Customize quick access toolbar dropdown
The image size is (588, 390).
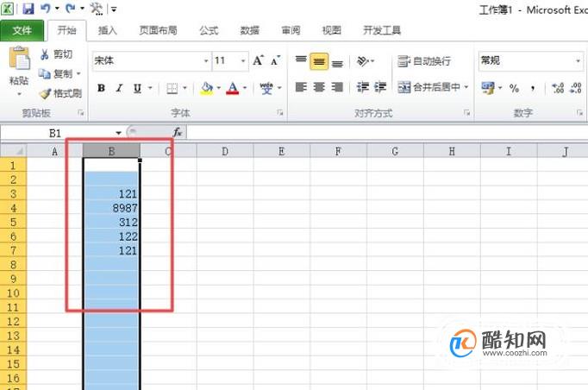pyautogui.click(x=114, y=9)
